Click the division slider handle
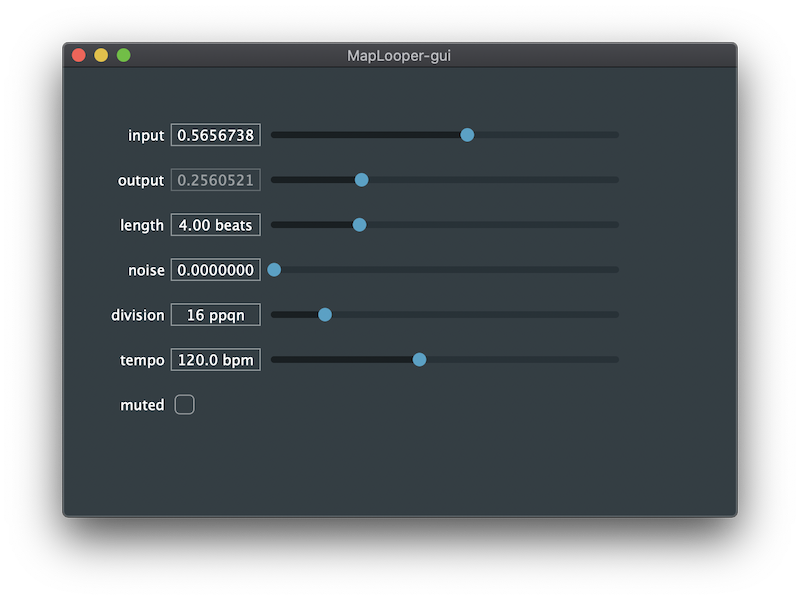 [324, 315]
